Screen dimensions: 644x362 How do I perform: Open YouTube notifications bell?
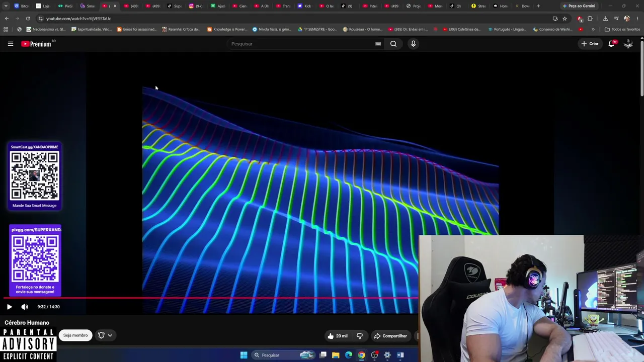[612, 44]
